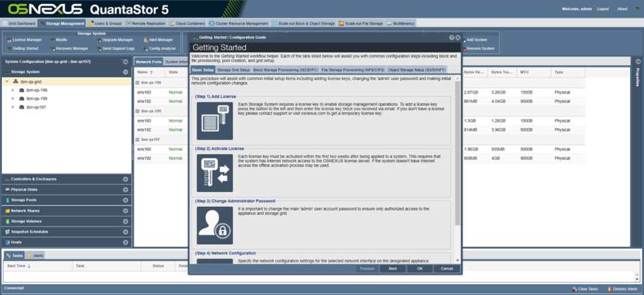Image resolution: width=644 pixels, height=295 pixels.
Task: Open the Multitenancy tab
Action: pos(401,24)
